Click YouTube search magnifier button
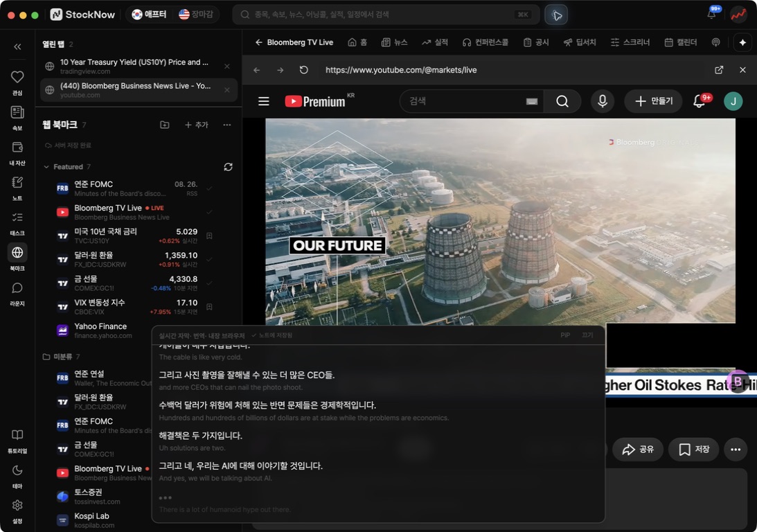 click(x=562, y=101)
